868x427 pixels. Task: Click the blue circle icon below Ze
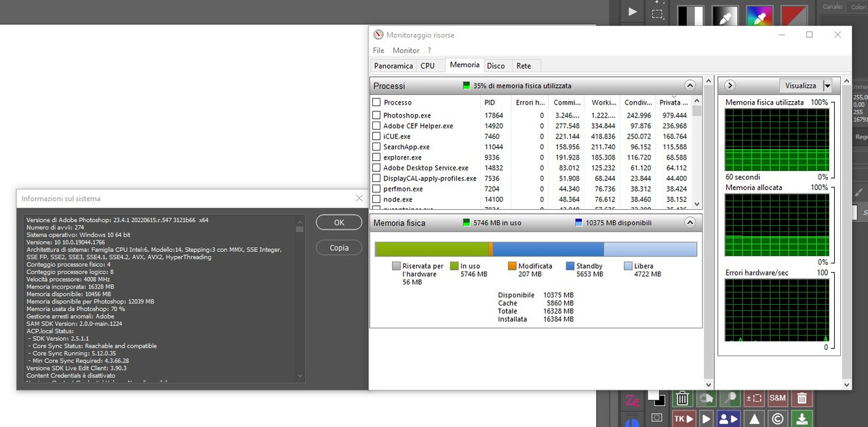(x=632, y=422)
